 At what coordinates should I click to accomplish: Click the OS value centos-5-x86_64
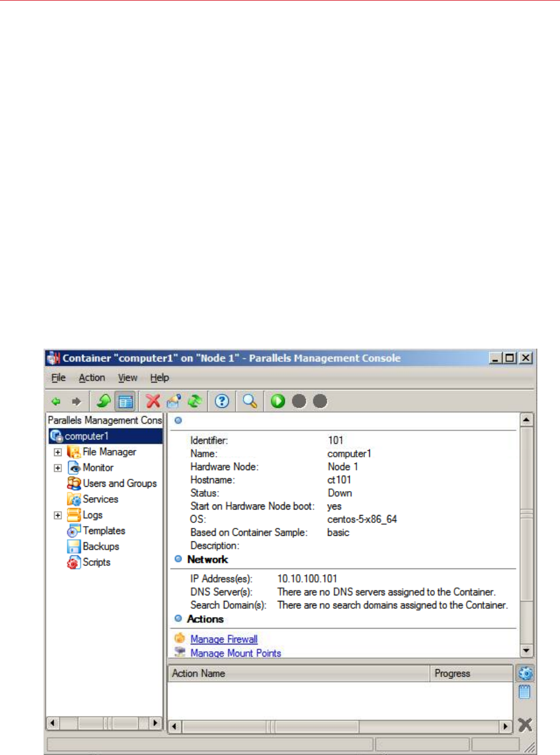362,519
